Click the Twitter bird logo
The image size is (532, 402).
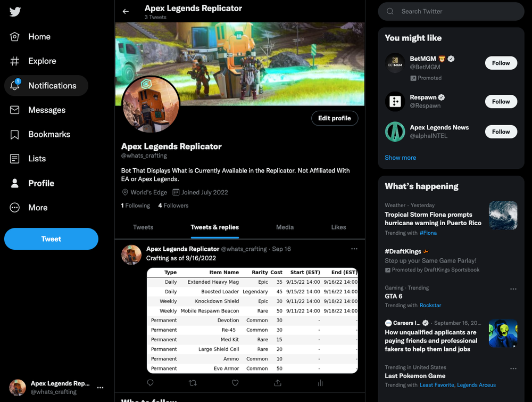(15, 12)
